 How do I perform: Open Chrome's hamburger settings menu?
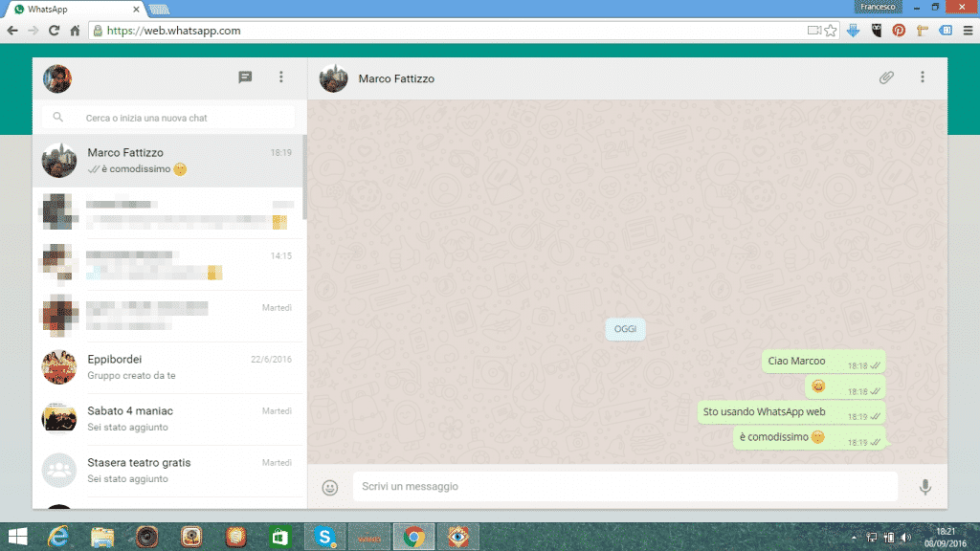tap(970, 30)
